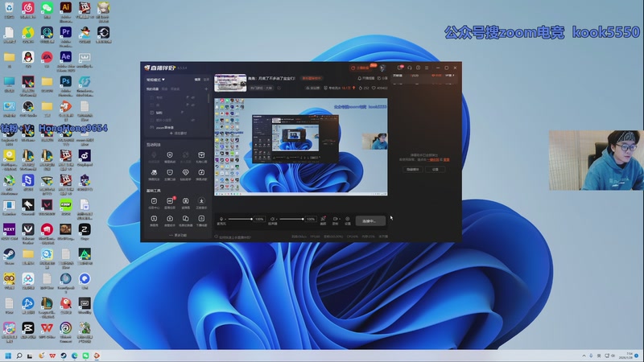Open the headset support icon in the title bar

coord(409,68)
